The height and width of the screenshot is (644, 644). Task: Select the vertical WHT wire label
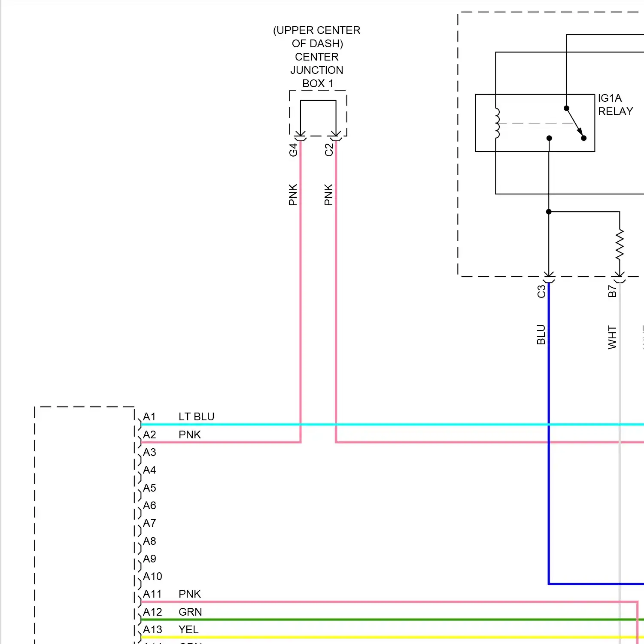coord(612,337)
